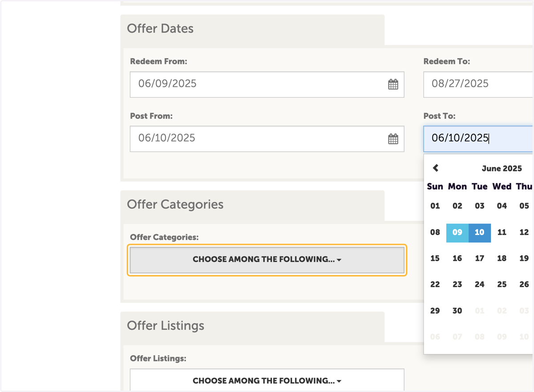Select June 01 in calendar
The width and height of the screenshot is (534, 392).
coord(435,206)
